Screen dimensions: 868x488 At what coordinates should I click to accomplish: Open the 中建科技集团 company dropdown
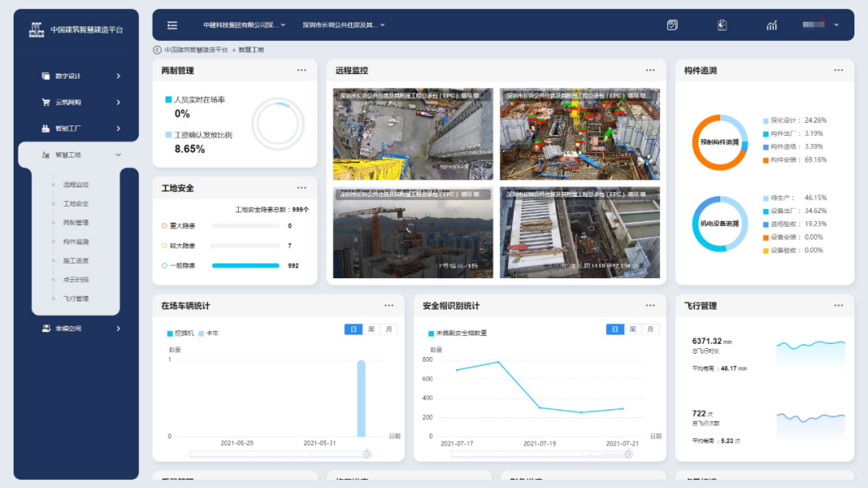(244, 25)
